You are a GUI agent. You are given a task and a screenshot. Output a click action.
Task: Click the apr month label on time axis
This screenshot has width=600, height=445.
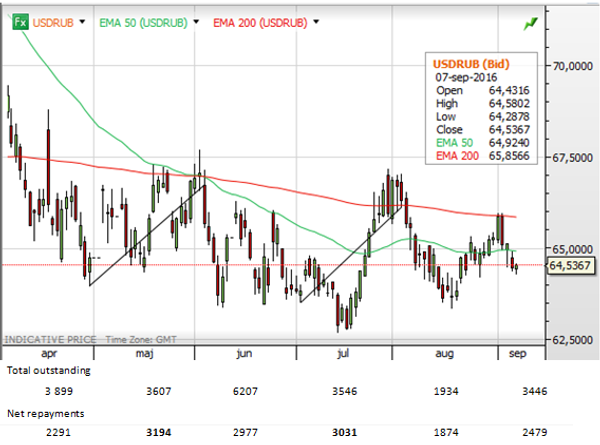click(49, 353)
